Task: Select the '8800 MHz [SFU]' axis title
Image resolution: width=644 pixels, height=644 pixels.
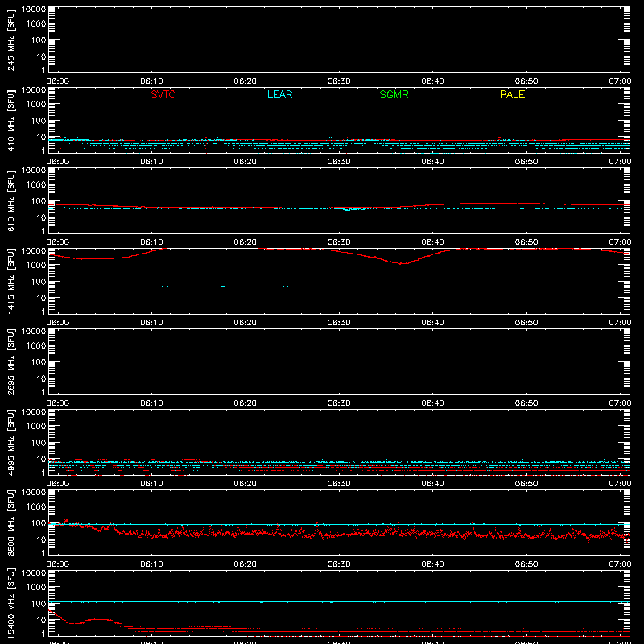Action: coord(11,522)
